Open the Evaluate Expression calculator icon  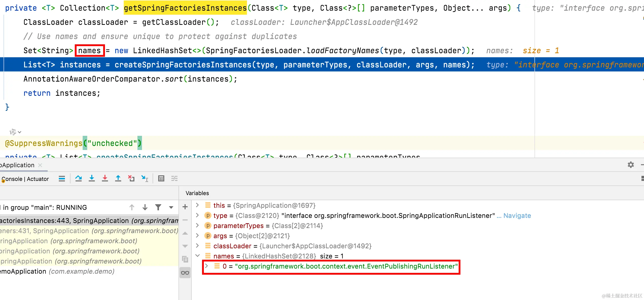161,179
